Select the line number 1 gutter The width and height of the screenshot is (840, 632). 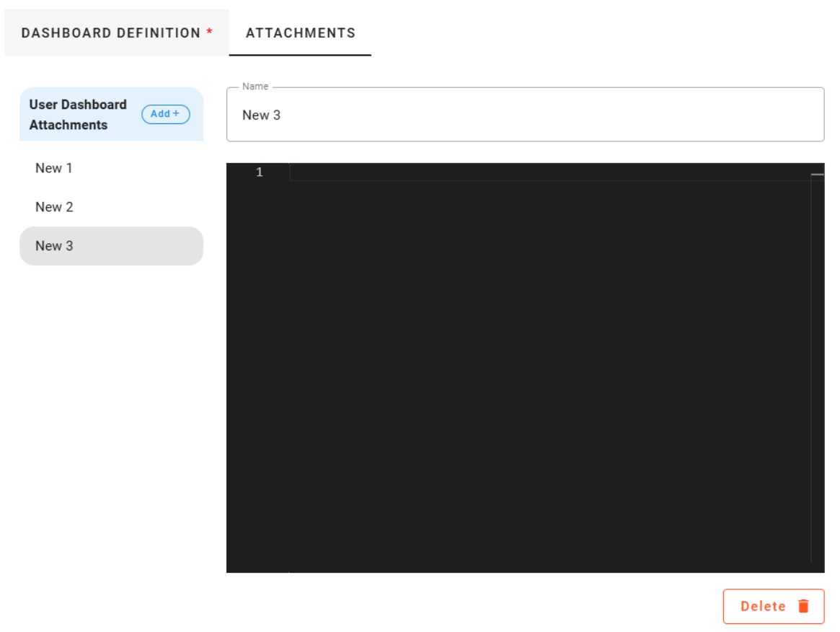tap(259, 172)
